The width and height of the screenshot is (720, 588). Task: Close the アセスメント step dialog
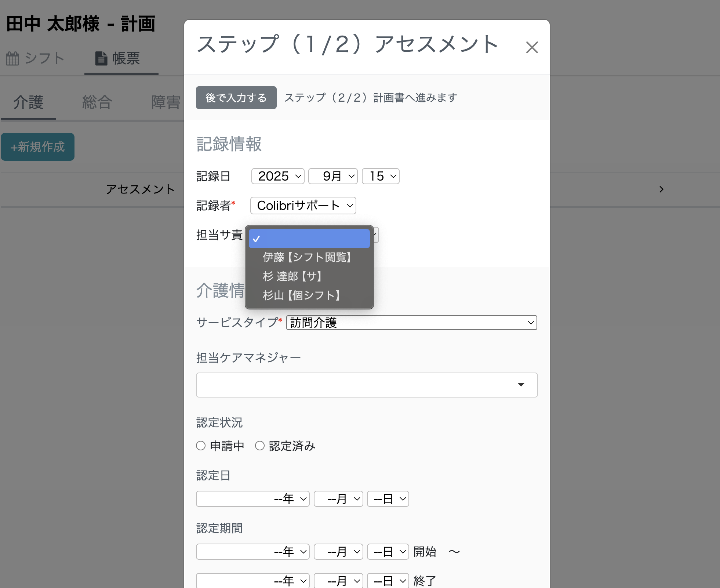pos(532,47)
